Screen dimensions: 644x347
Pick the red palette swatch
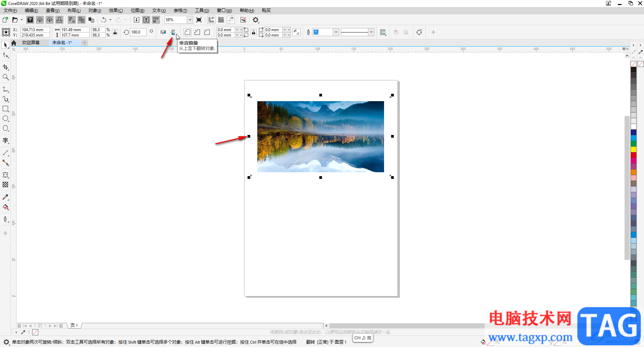pos(634,155)
